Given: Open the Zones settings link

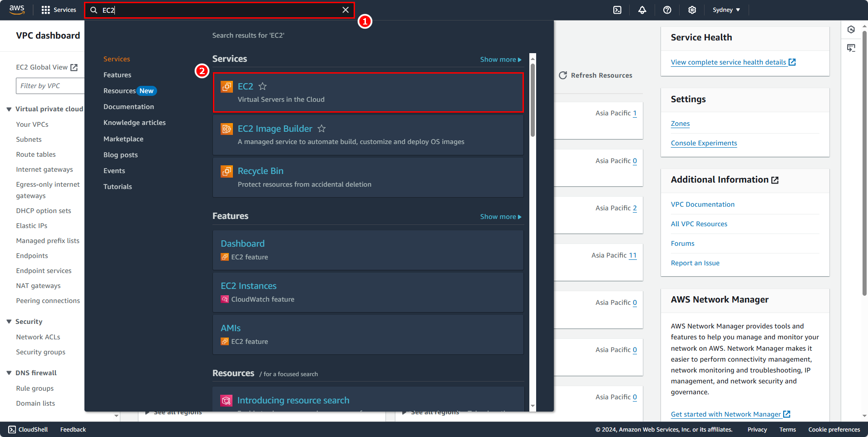Looking at the screenshot, I should (x=680, y=124).
